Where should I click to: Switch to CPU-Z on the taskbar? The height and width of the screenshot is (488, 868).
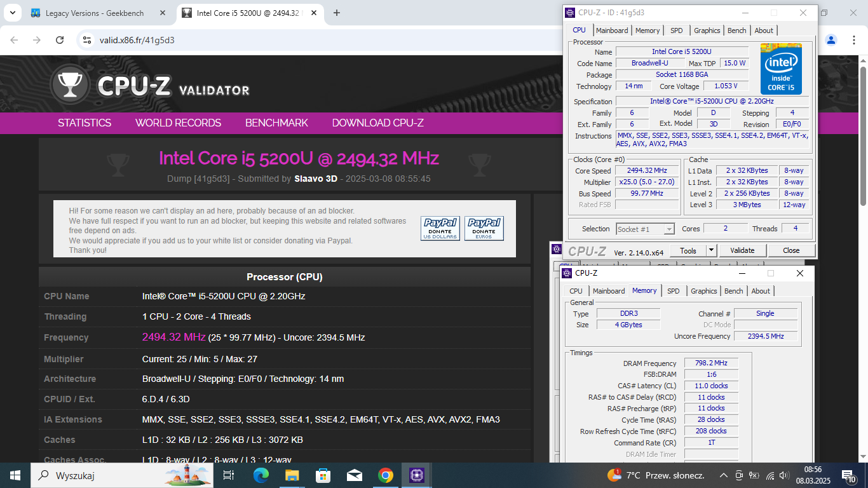[x=416, y=475]
